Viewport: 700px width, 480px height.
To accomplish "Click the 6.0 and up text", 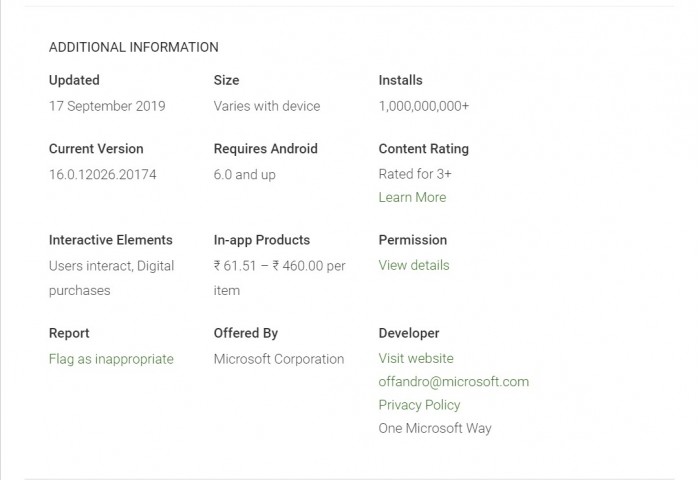I will (x=244, y=174).
